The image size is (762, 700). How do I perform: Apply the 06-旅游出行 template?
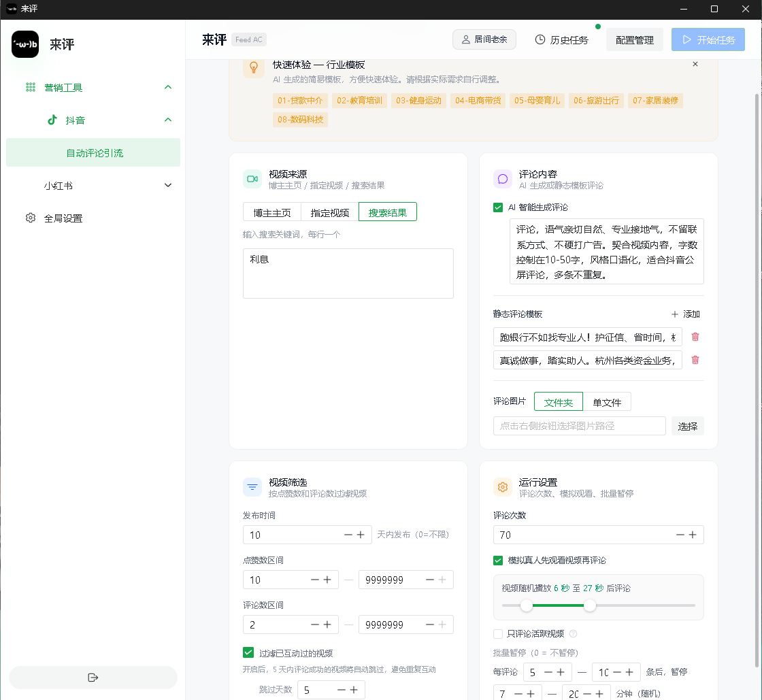coord(596,100)
